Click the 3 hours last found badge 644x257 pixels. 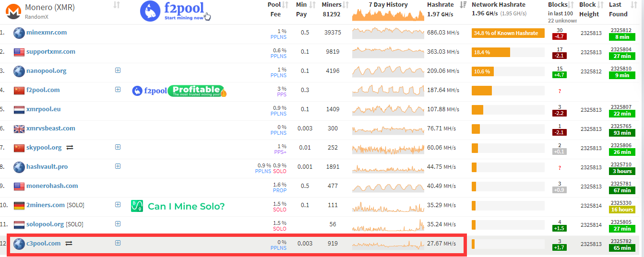click(622, 171)
